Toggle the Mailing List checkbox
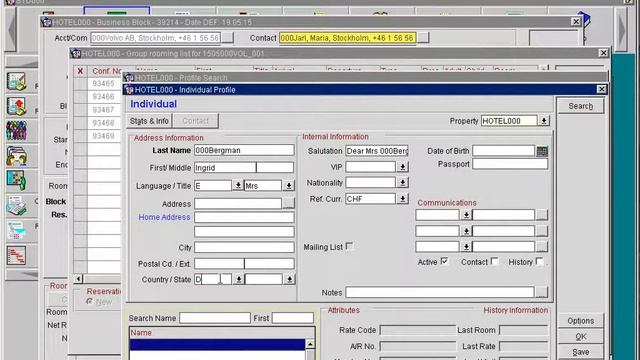The width and height of the screenshot is (640, 360). (349, 246)
